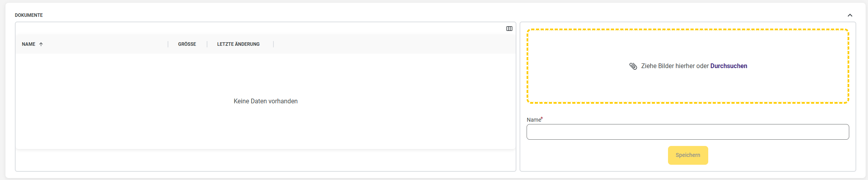868x180 pixels.
Task: Click the DOKUMENTE section title
Action: click(x=29, y=15)
